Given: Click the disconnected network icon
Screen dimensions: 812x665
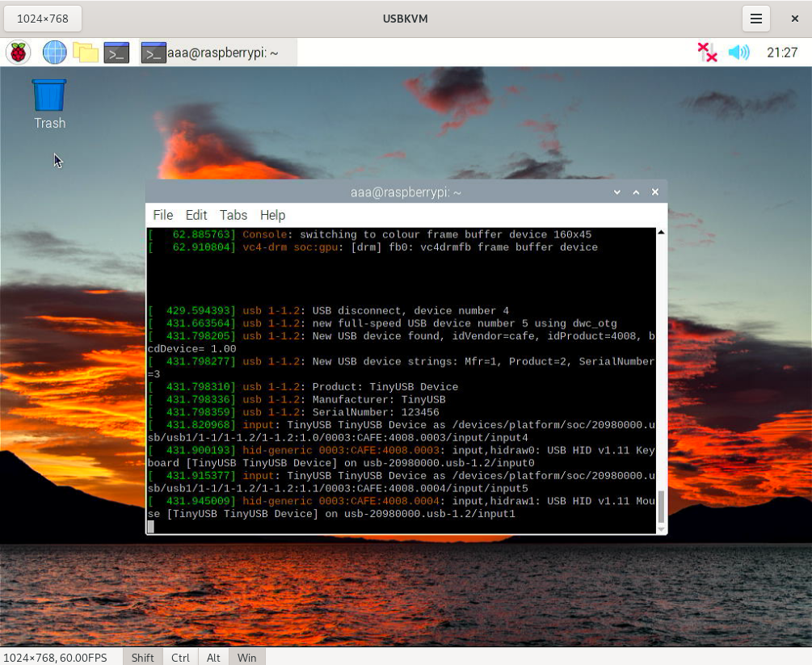Looking at the screenshot, I should 708,53.
